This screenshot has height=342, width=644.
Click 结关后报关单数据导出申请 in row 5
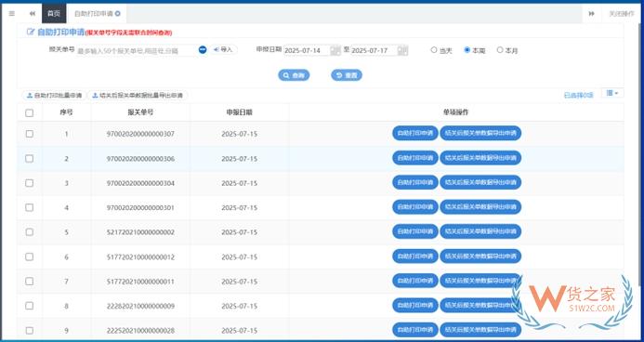coord(480,231)
